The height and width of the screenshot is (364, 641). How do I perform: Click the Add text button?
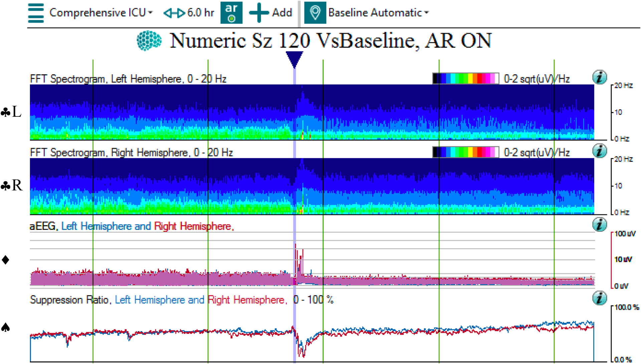282,13
